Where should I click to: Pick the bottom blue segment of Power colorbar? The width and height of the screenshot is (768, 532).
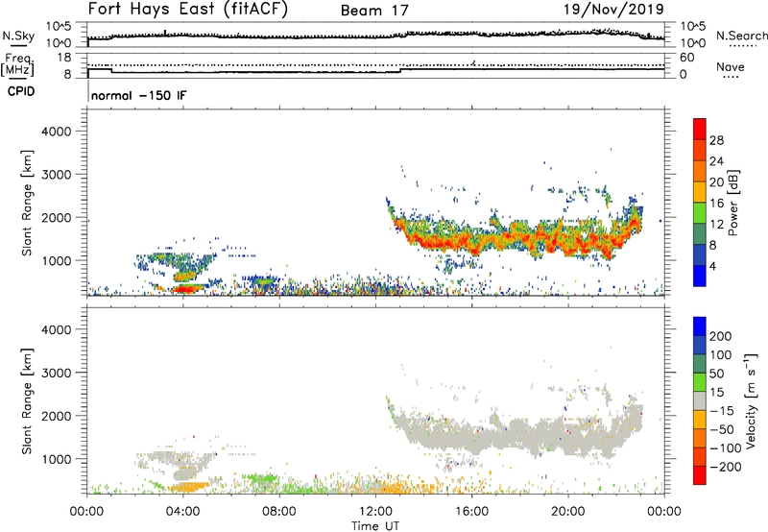tap(700, 277)
